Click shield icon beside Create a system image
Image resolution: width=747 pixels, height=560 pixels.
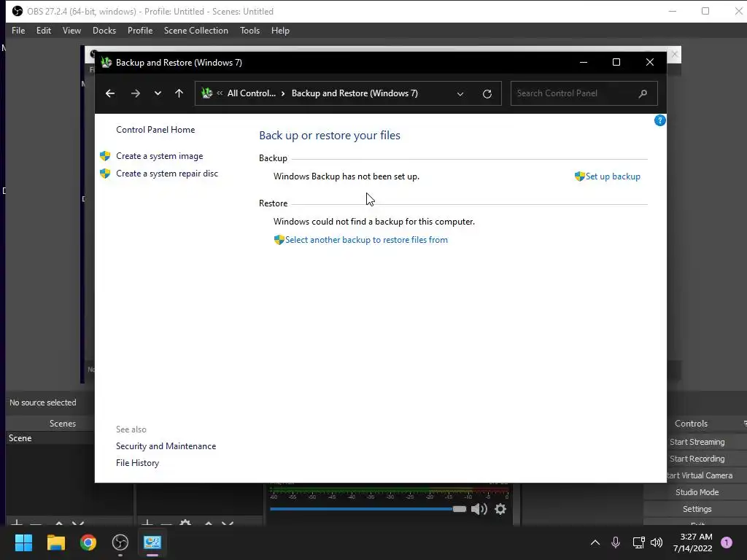(x=105, y=156)
